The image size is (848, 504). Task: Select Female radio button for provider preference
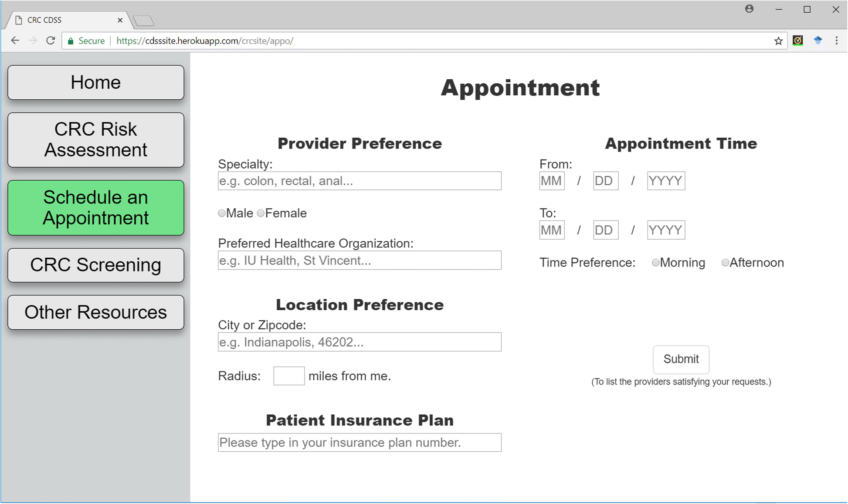click(260, 213)
